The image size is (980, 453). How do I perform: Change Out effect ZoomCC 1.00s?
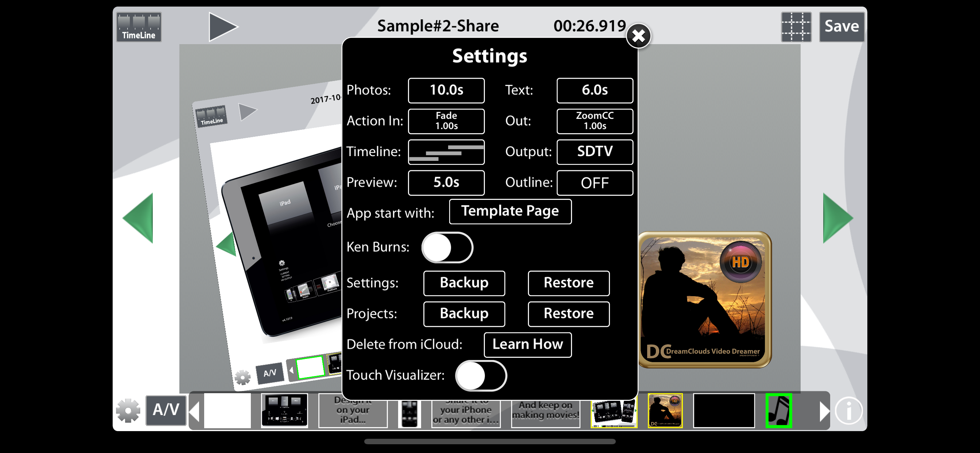click(x=595, y=121)
